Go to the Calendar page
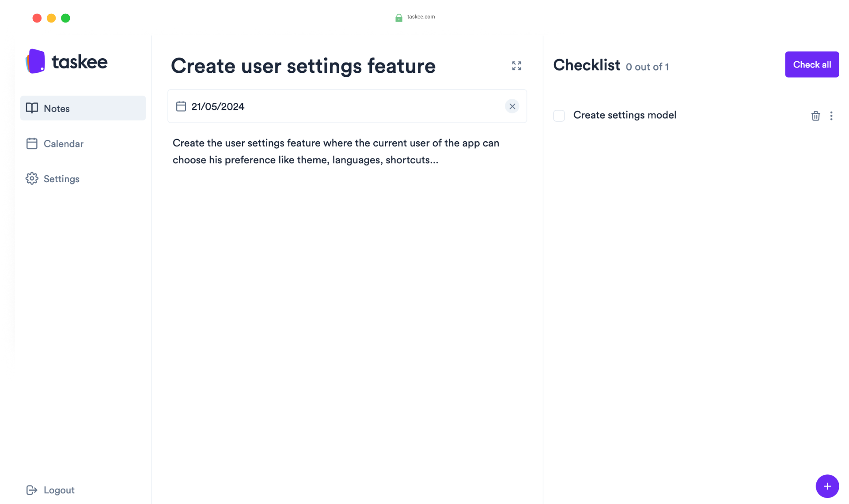 [63, 144]
